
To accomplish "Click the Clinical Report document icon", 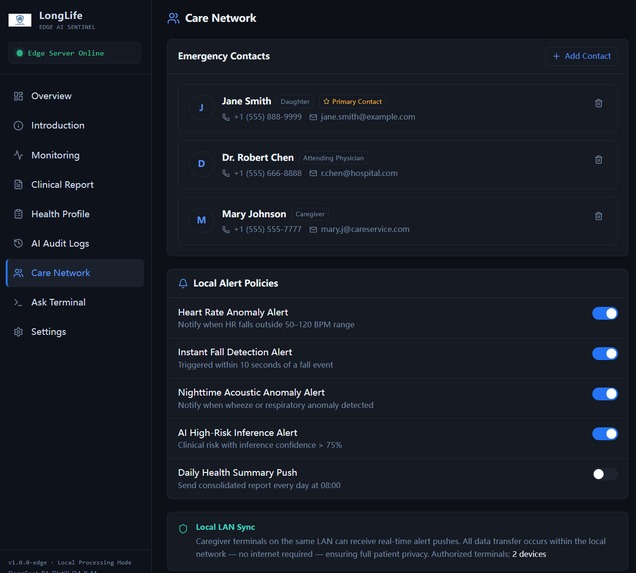I will tap(18, 185).
